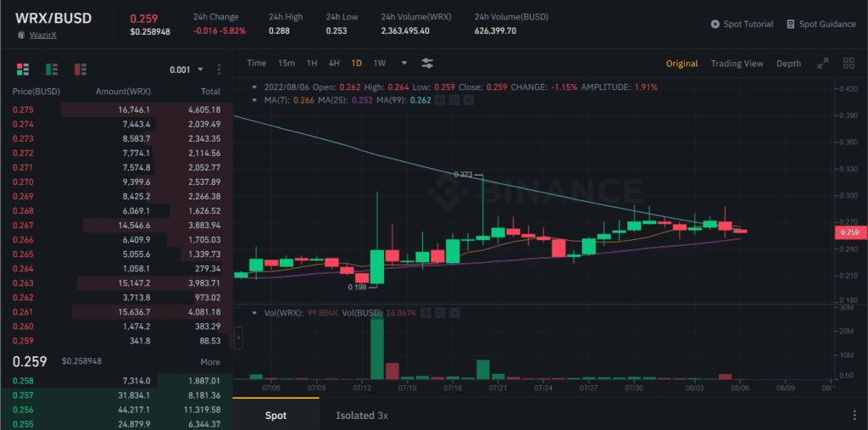The height and width of the screenshot is (430, 868).
Task: Collapse the Vol(WRX) legend row arrow
Action: 254,313
